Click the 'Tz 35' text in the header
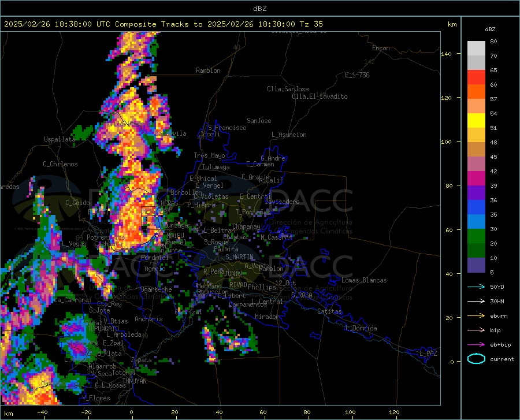Screen dimensions: 520x420 311,24
